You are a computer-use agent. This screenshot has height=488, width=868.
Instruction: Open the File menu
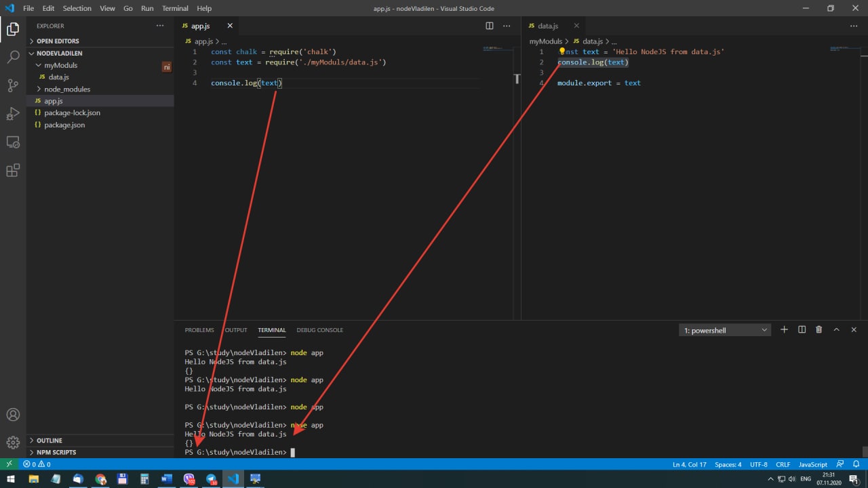point(28,8)
